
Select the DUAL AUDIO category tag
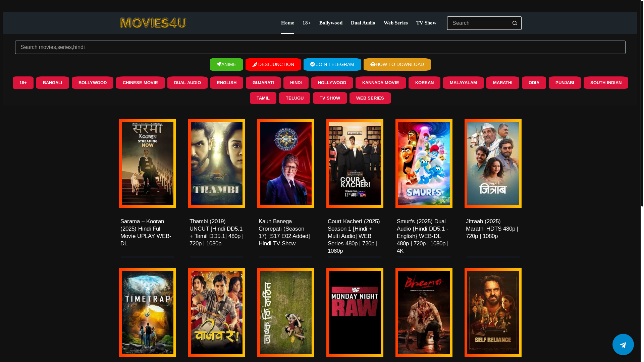tap(187, 83)
